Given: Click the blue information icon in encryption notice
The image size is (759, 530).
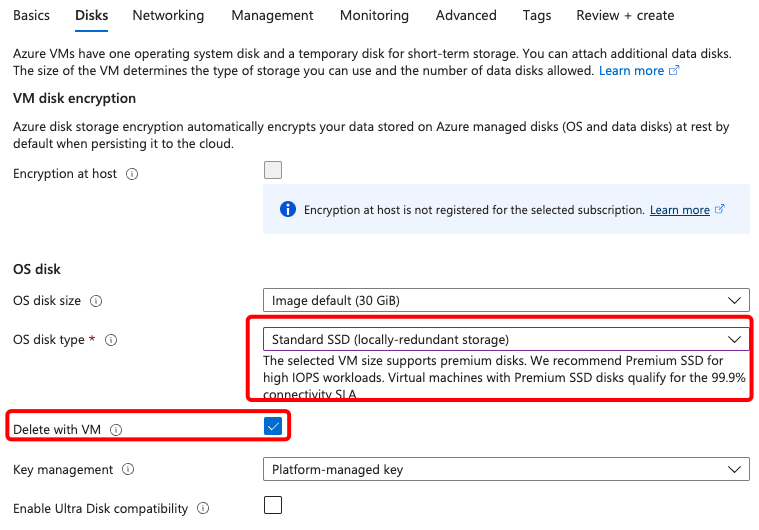Looking at the screenshot, I should click(288, 210).
